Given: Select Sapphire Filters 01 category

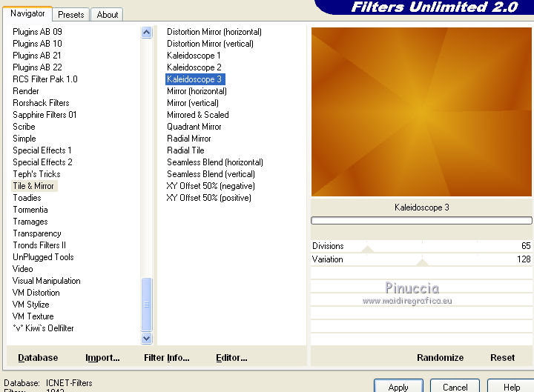Looking at the screenshot, I should (44, 115).
